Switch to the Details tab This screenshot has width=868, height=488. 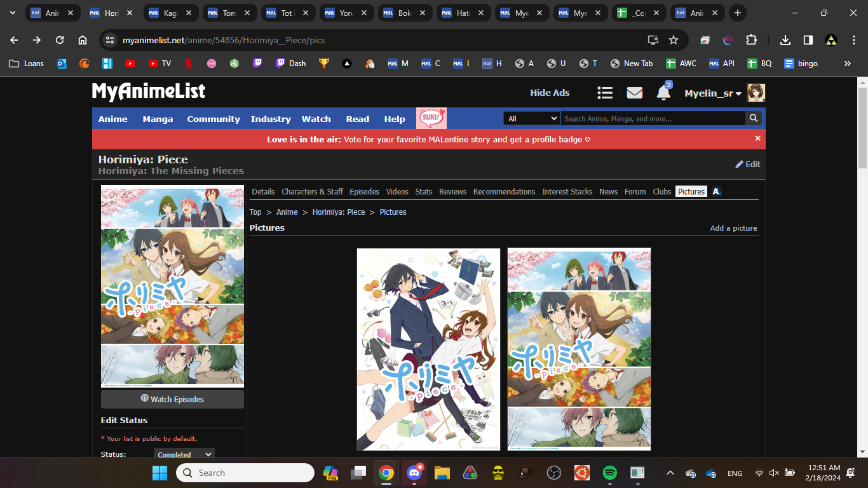263,191
